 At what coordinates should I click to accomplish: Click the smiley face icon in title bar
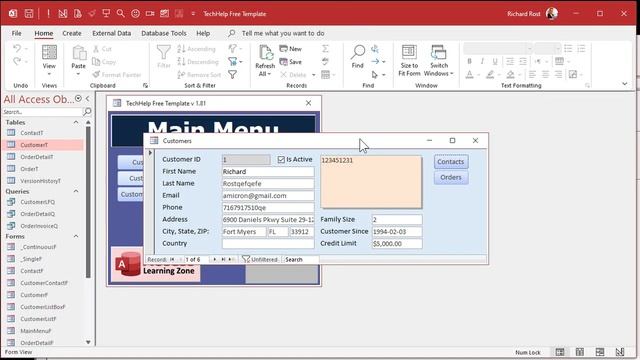[x=136, y=13]
